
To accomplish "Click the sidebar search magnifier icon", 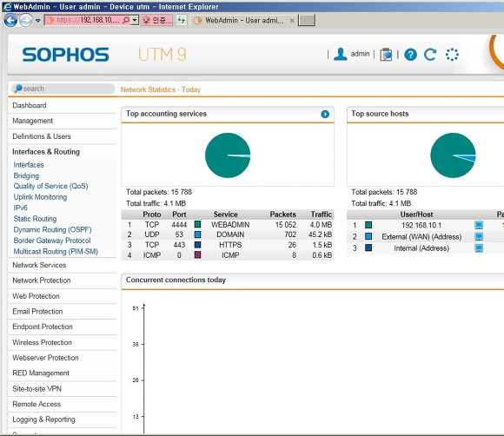I will pos(18,89).
